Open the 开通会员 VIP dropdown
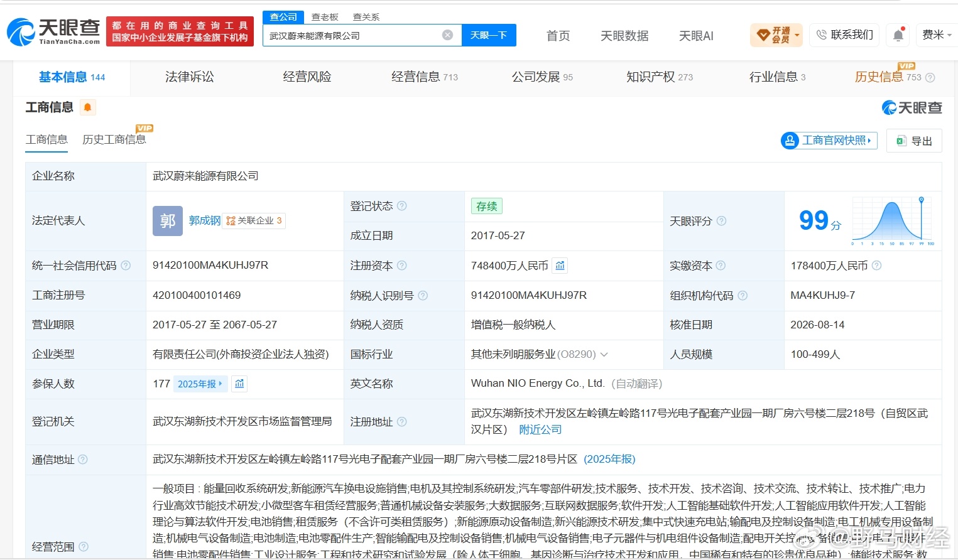The width and height of the screenshot is (958, 560). 776,35
